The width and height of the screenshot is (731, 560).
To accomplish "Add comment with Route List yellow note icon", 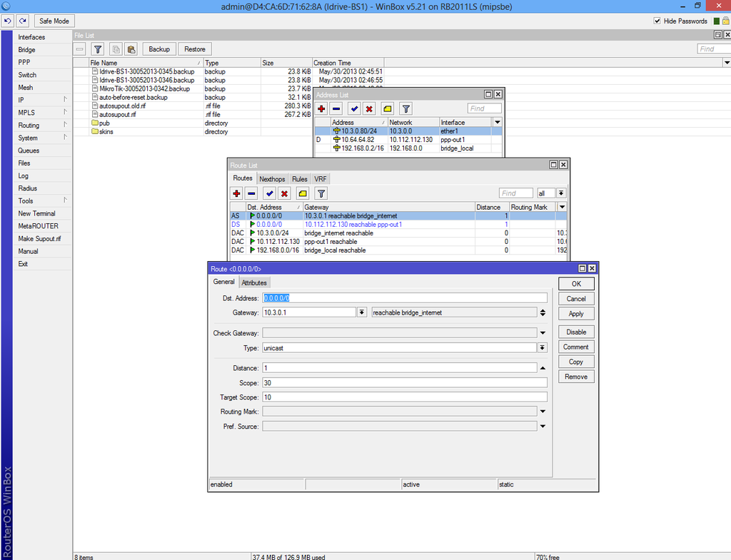I will click(303, 193).
